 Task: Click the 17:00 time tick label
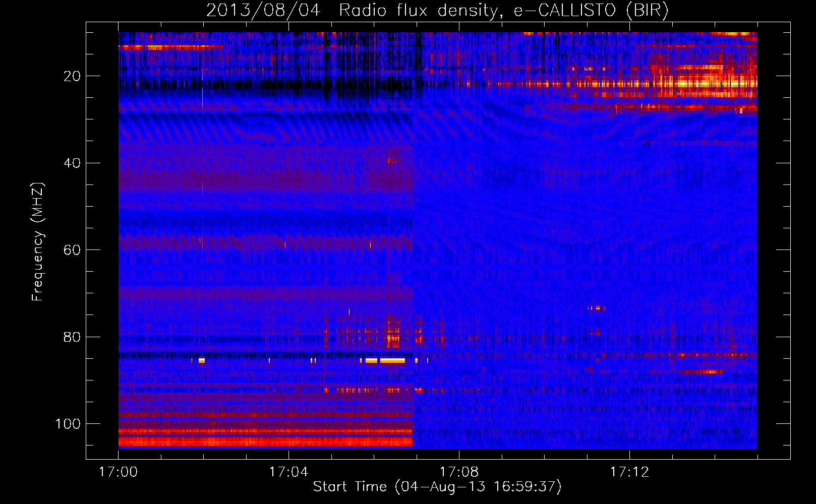(119, 472)
